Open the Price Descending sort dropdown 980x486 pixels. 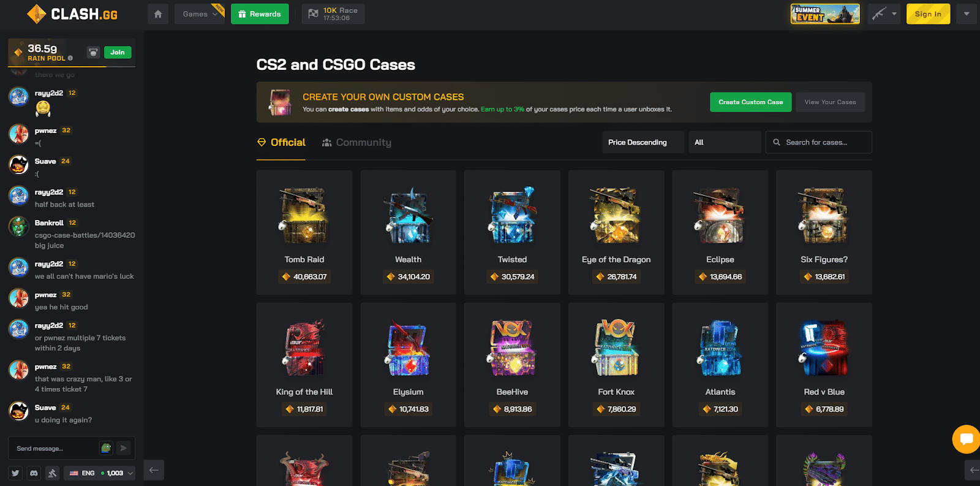643,142
